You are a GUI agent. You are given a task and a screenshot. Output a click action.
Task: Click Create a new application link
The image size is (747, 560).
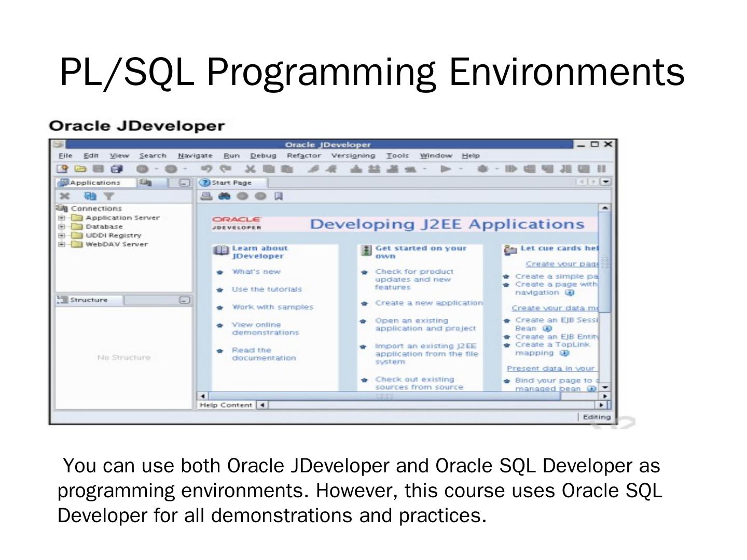point(429,303)
